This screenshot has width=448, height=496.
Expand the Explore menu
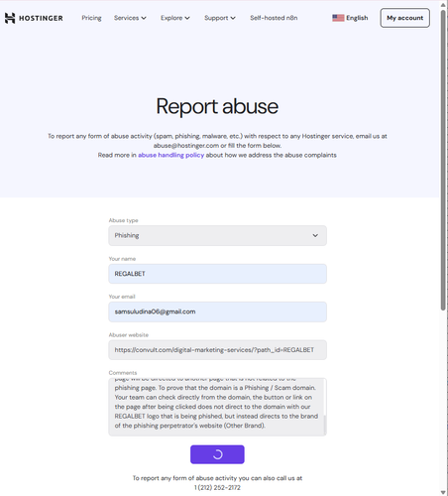click(x=175, y=18)
